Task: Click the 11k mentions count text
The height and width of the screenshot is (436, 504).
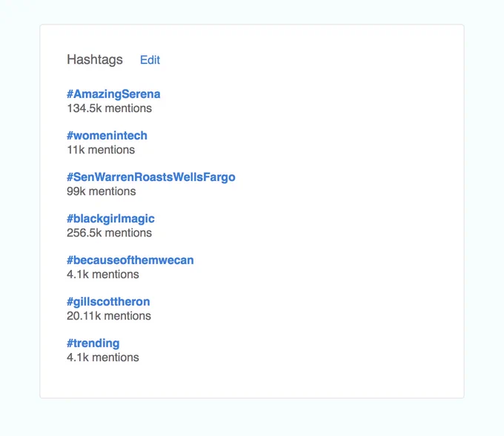Action: point(101,150)
